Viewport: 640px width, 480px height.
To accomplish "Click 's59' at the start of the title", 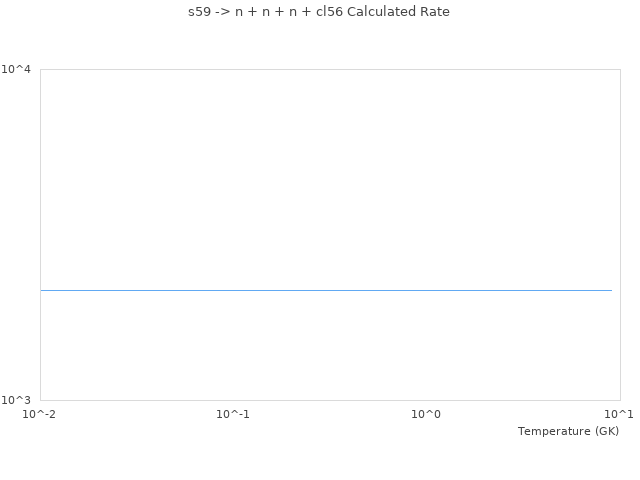I will pos(199,12).
